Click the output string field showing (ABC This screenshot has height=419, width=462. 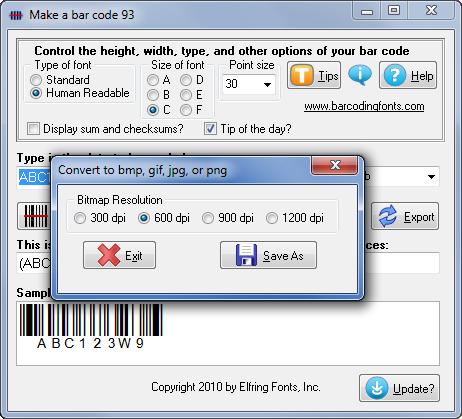[34, 263]
